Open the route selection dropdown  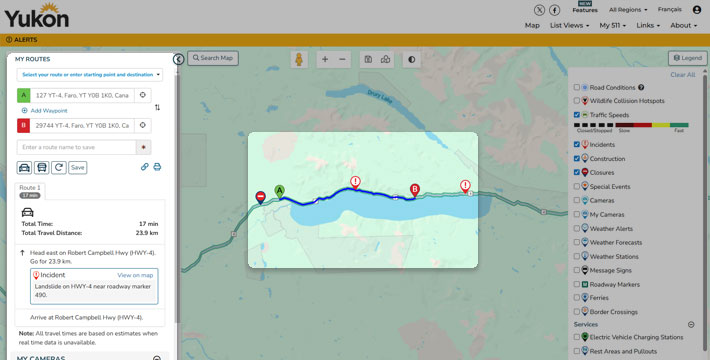(x=90, y=74)
